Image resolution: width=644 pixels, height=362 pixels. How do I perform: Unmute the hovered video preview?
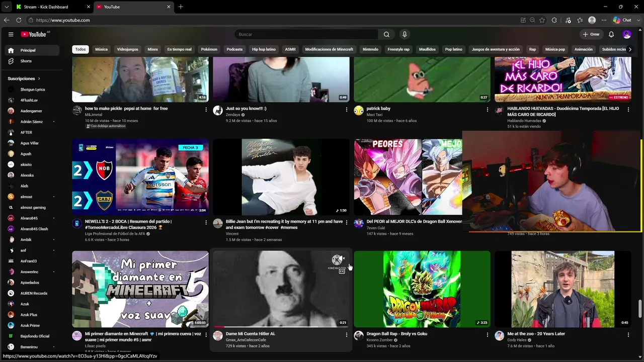343,258
